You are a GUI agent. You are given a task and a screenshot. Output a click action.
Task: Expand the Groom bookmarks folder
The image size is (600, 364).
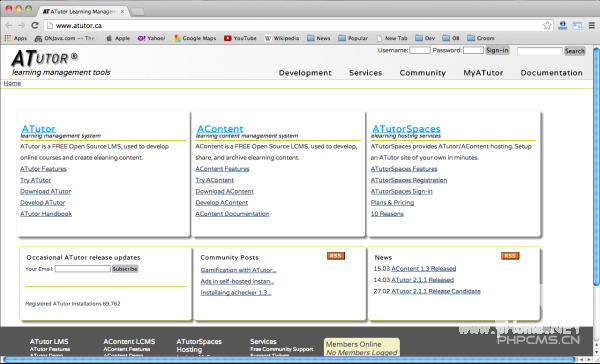[x=481, y=38]
